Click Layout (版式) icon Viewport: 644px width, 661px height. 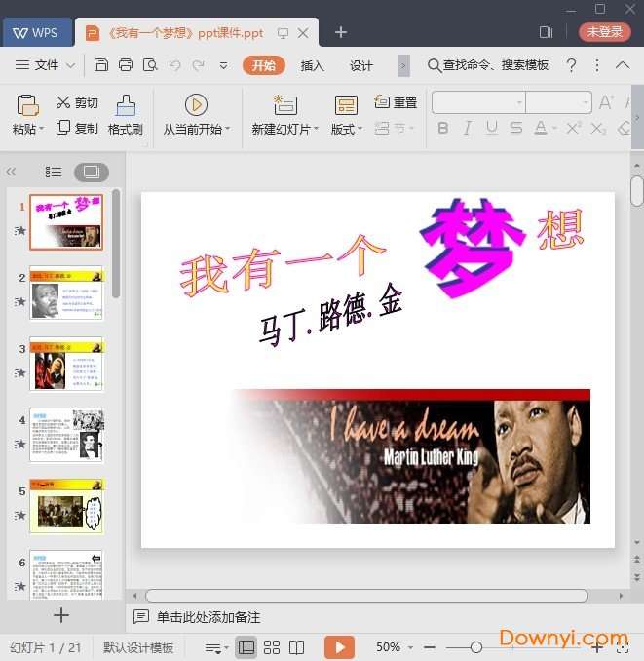coord(346,105)
